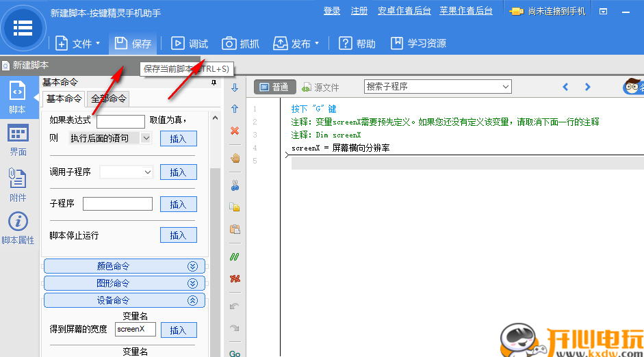Open 学习资源 learning resources
644x357 pixels.
418,43
